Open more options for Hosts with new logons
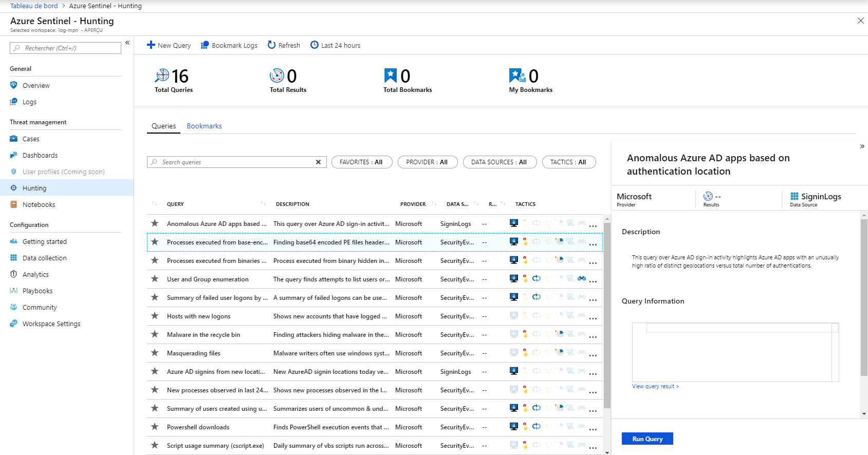The height and width of the screenshot is (455, 868). tap(593, 318)
